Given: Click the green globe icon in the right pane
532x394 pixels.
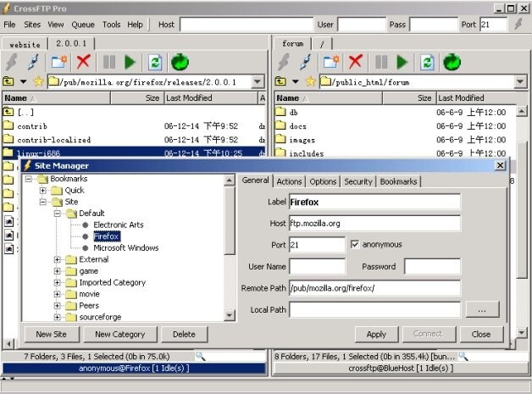Looking at the screenshot, I should (x=452, y=62).
